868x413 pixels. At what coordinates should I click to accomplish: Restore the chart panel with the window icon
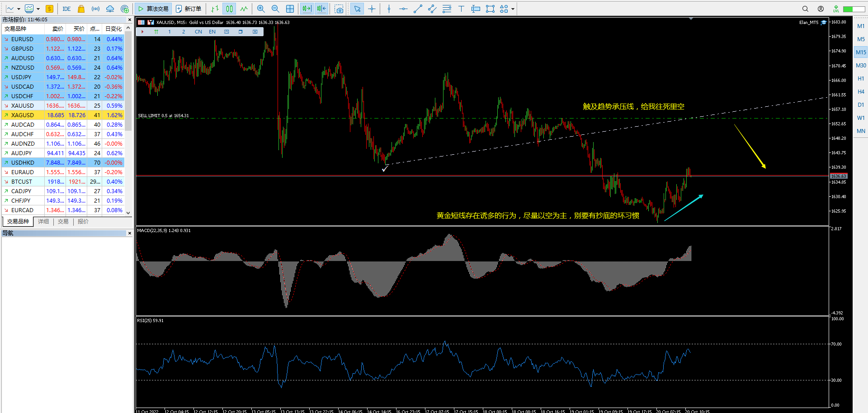[x=241, y=32]
